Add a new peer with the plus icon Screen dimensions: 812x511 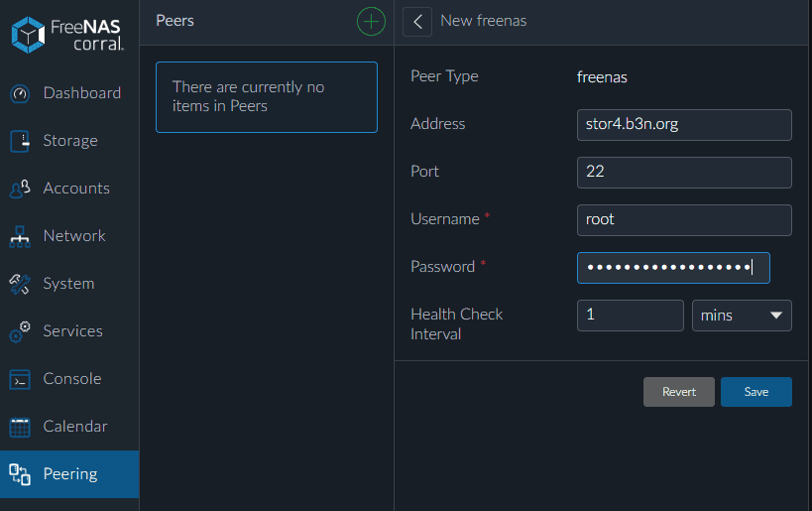coord(371,21)
